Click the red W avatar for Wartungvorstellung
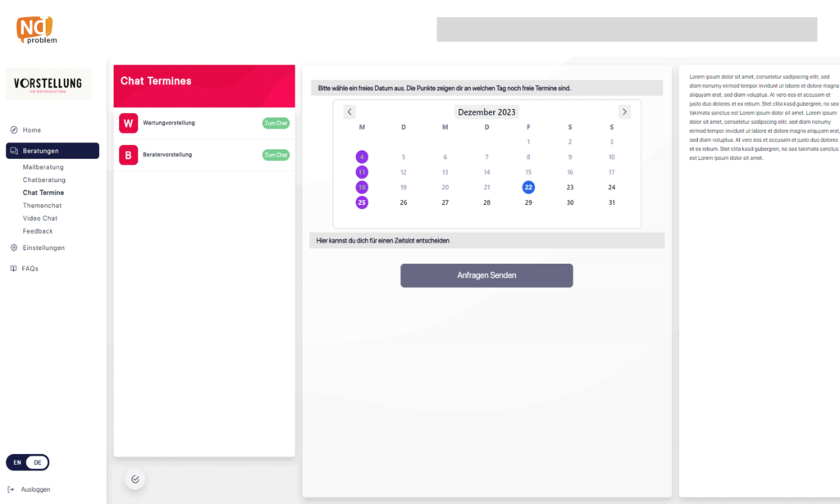840x504 pixels. 129,123
